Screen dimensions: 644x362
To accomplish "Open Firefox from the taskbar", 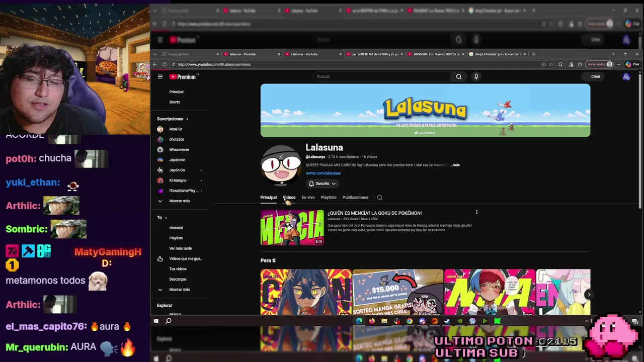I will [x=372, y=321].
